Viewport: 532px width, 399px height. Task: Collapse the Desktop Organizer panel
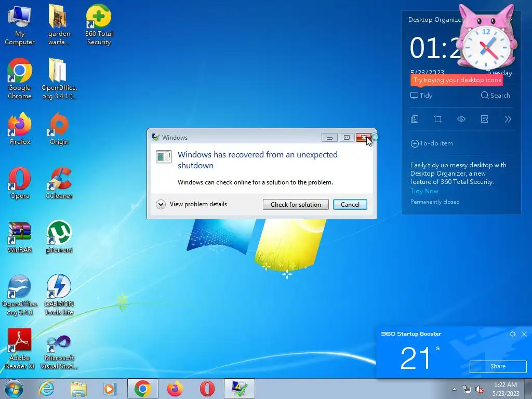[512, 20]
